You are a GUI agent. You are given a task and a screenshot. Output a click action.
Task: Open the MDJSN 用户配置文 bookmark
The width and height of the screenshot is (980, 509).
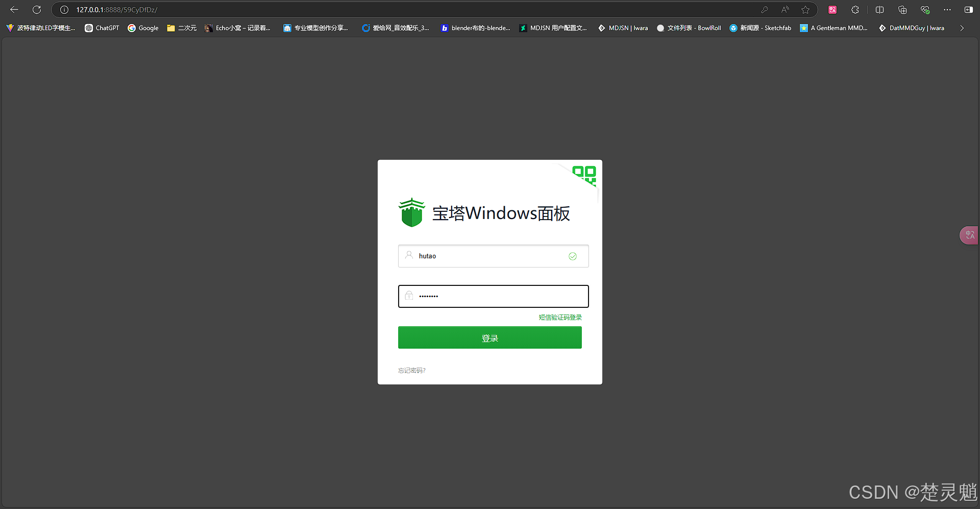click(553, 28)
